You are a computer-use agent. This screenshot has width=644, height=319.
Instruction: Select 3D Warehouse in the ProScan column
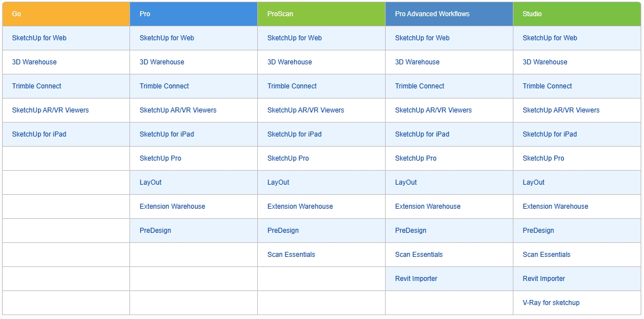pos(289,62)
